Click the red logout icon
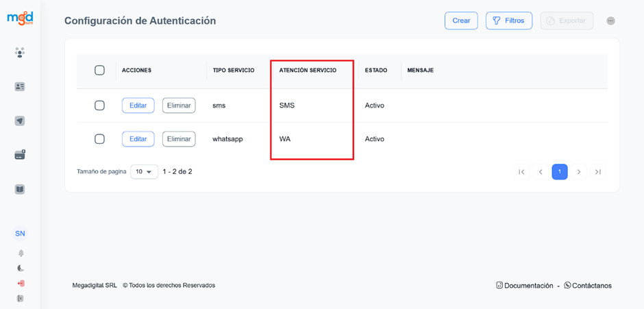 coord(21,283)
